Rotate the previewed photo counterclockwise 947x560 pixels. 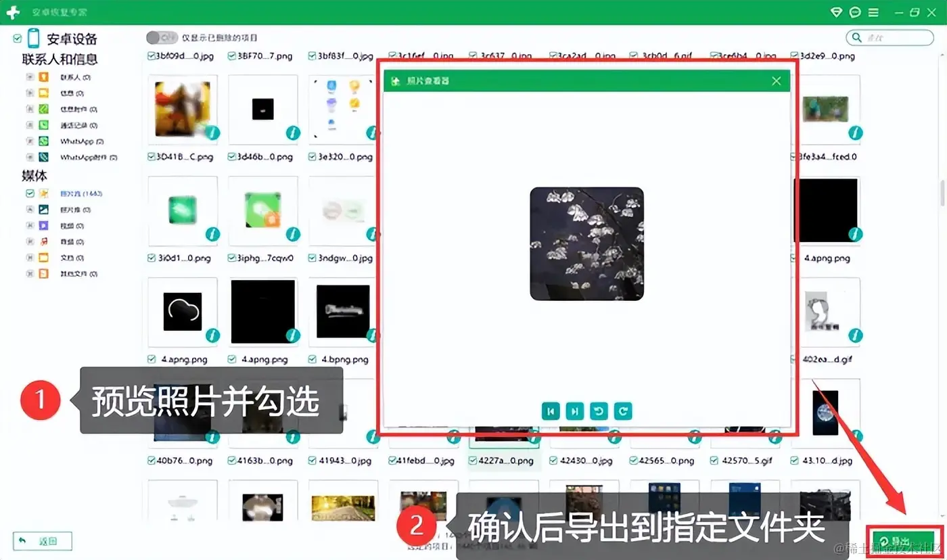(598, 411)
